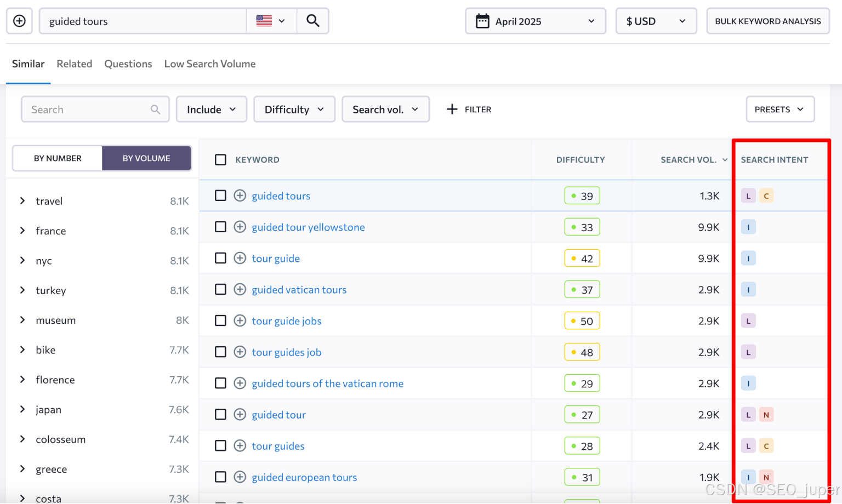Click the C intent badge for tour guides row
Screen dimensions: 842x504
766,445
